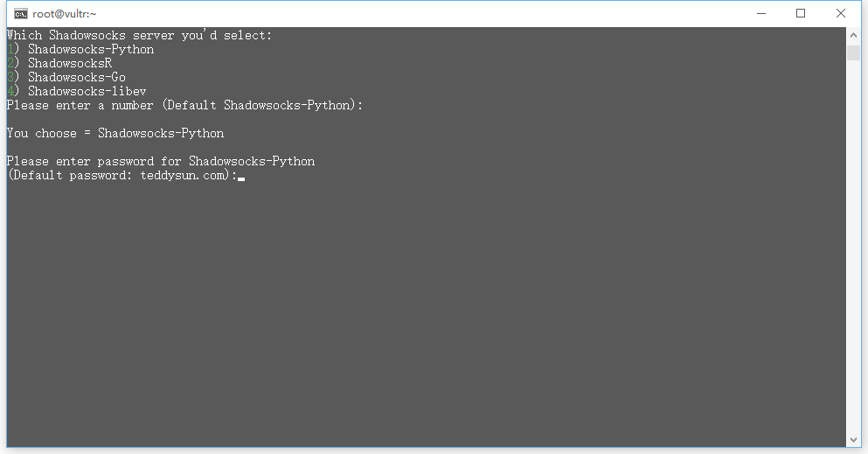Click the green number 1 list marker
This screenshot has height=454, width=868.
[10, 50]
